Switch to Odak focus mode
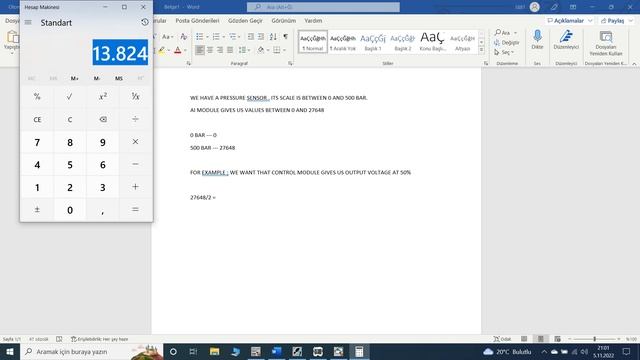This screenshot has height=360, width=640. tap(502, 339)
